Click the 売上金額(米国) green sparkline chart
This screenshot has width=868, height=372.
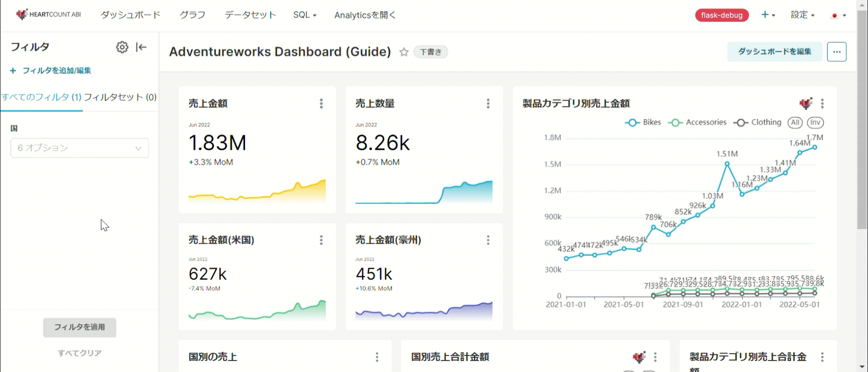[257, 310]
